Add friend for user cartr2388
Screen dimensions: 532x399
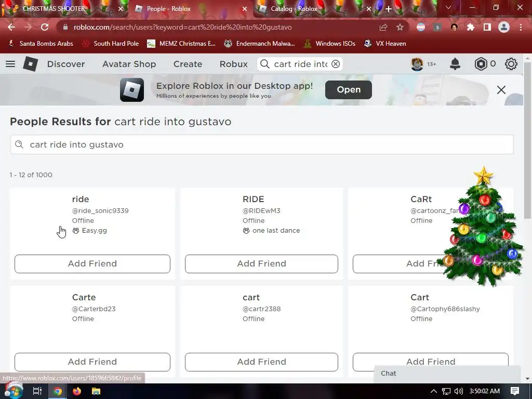click(x=261, y=362)
